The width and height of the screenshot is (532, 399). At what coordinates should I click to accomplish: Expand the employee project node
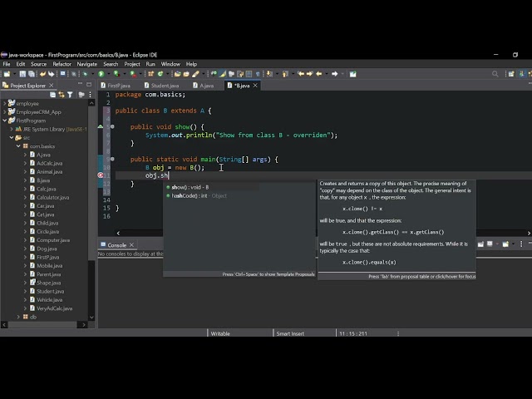tap(4, 103)
